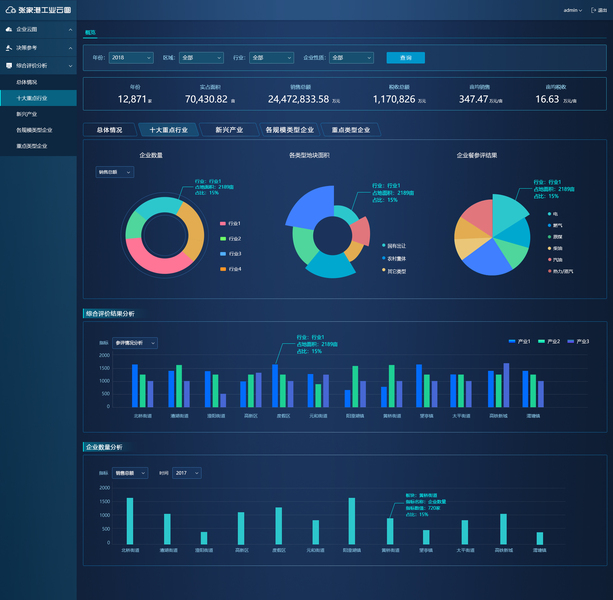Click the 综合评价分析 sidebar icon
Image resolution: width=613 pixels, height=600 pixels.
[9, 66]
